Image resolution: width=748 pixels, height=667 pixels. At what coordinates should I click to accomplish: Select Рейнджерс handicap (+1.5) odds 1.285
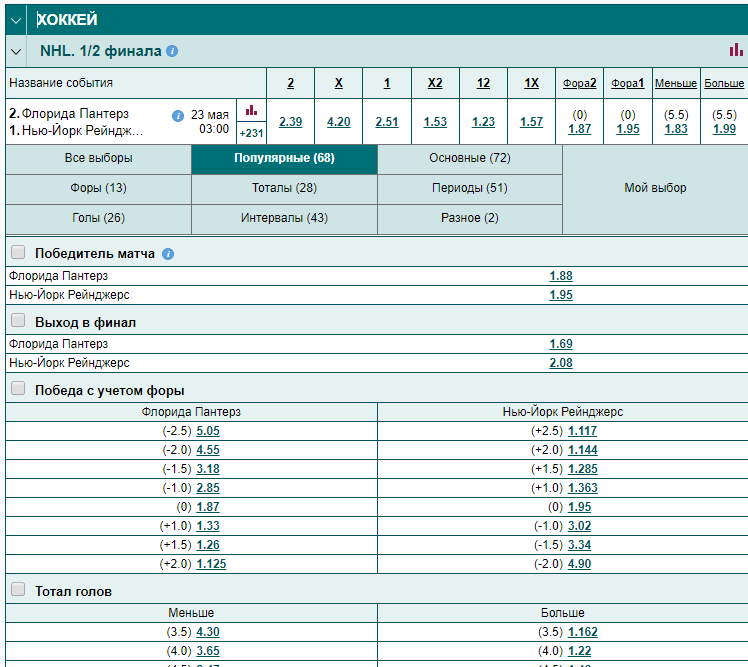pos(582,469)
